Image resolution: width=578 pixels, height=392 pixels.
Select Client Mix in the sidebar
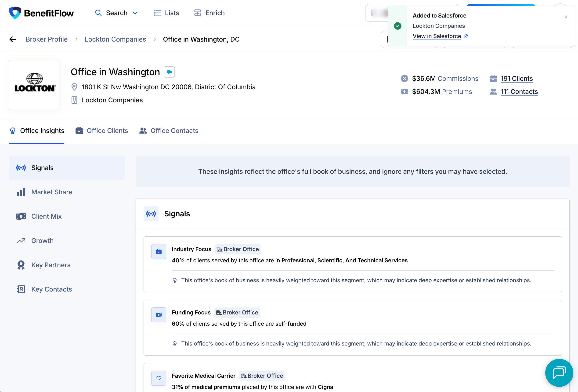pos(67,216)
